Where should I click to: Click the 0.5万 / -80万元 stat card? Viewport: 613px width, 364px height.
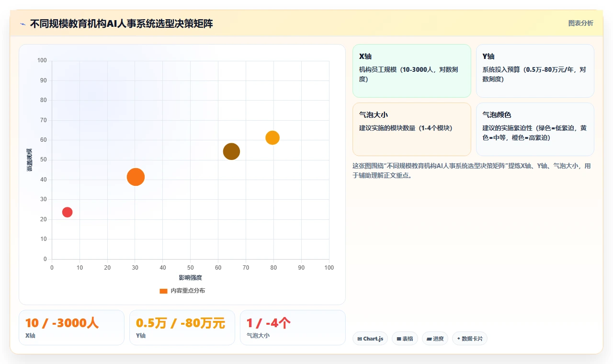click(x=182, y=328)
